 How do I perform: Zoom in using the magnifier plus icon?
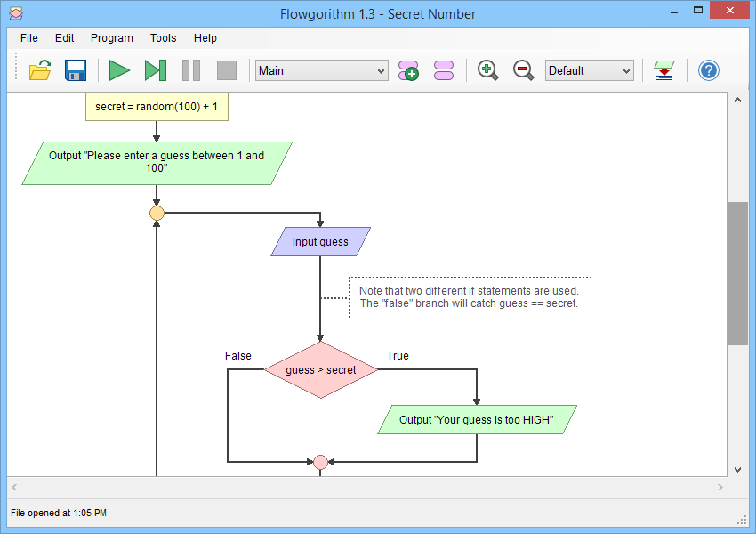[487, 70]
